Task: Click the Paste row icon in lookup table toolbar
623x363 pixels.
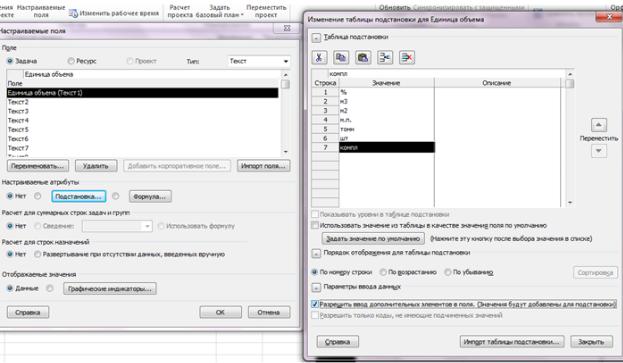Action: tap(363, 58)
